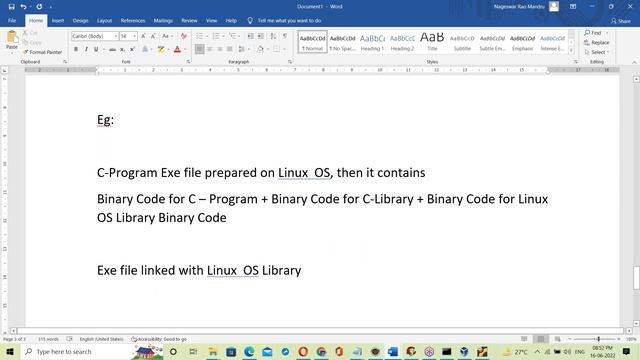Click the Replace button

click(597, 42)
